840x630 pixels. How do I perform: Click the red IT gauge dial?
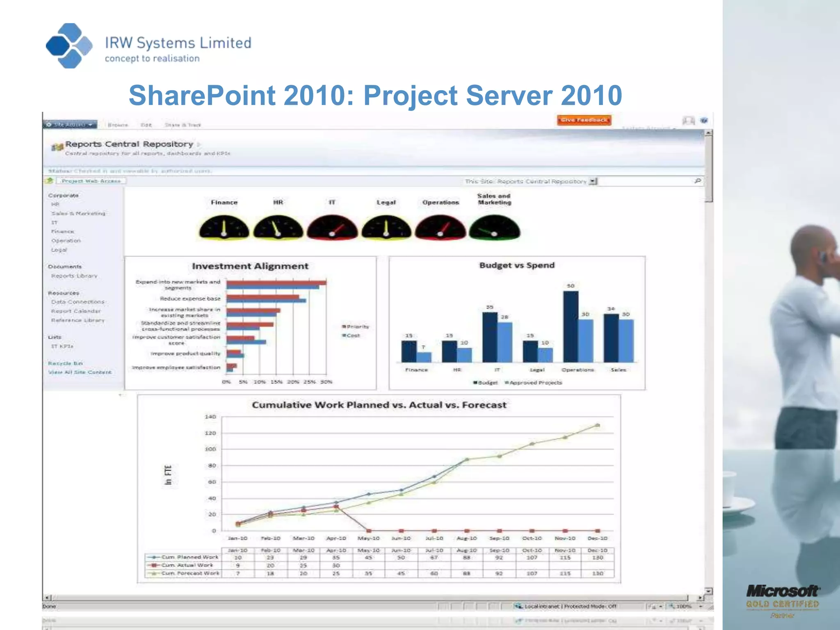332,227
